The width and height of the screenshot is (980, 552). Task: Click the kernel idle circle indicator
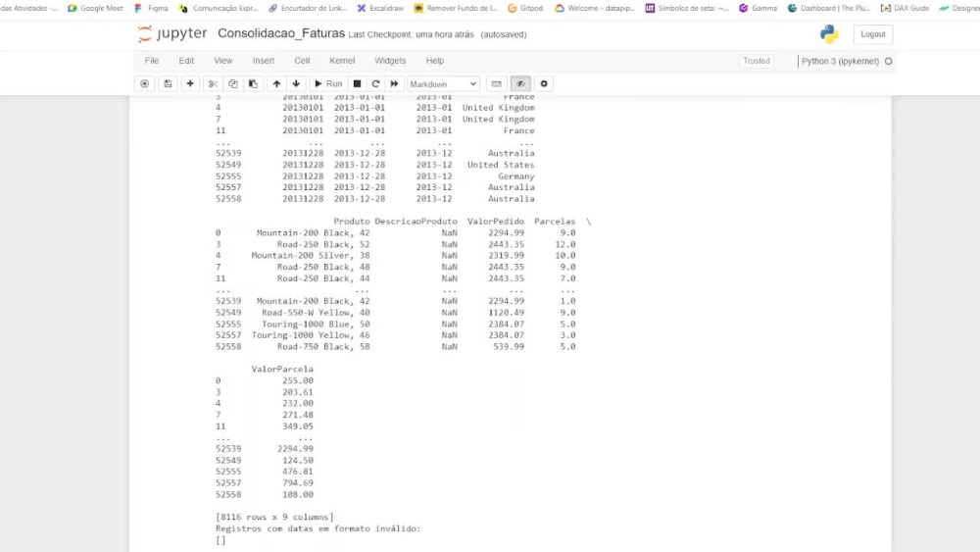point(888,61)
